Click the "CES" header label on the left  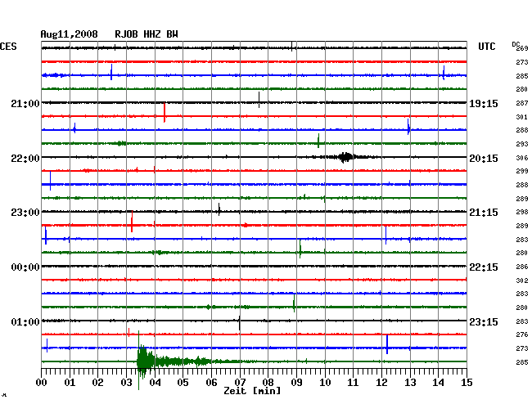click(x=8, y=47)
